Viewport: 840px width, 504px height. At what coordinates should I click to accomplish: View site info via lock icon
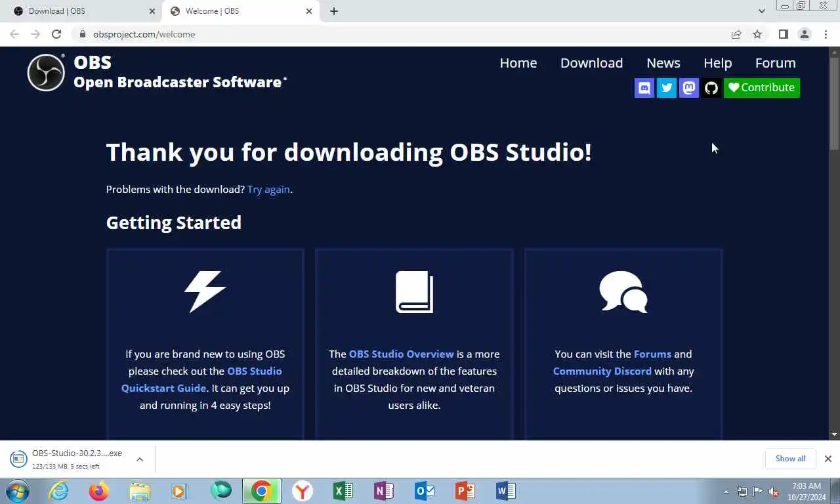click(83, 34)
